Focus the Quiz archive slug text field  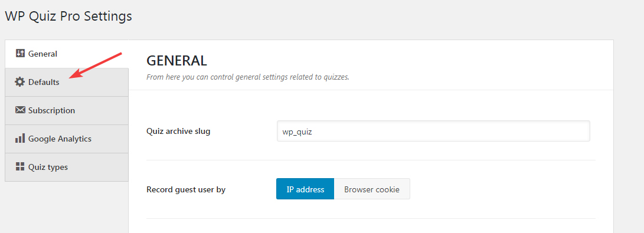[x=433, y=131]
